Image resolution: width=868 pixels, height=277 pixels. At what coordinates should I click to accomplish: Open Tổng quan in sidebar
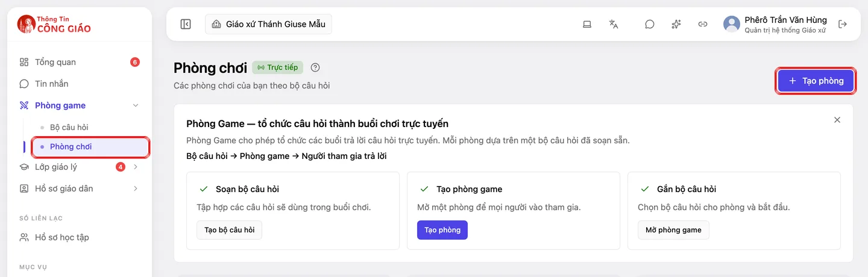[x=80, y=62]
